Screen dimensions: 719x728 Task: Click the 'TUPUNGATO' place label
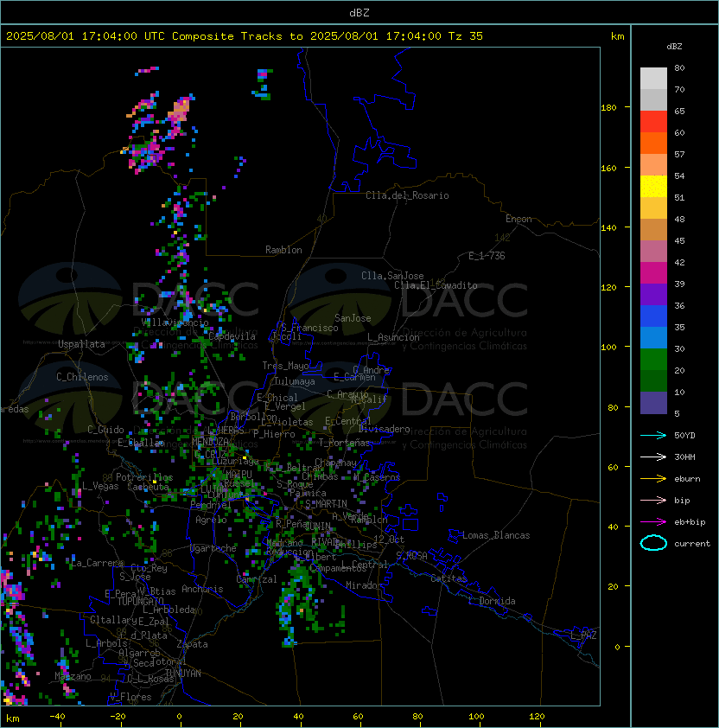click(141, 601)
